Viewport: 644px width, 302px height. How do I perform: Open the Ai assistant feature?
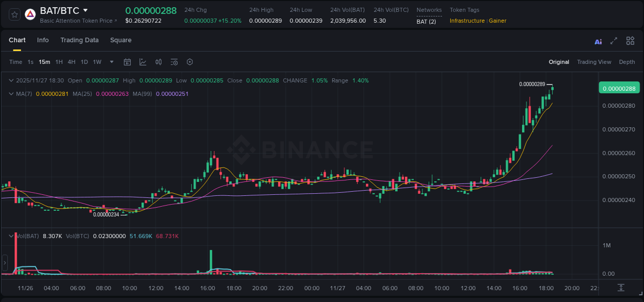pyautogui.click(x=598, y=41)
